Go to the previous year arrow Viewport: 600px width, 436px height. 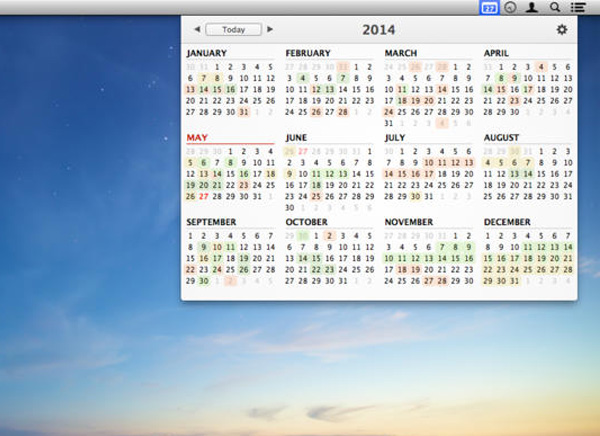[197, 29]
